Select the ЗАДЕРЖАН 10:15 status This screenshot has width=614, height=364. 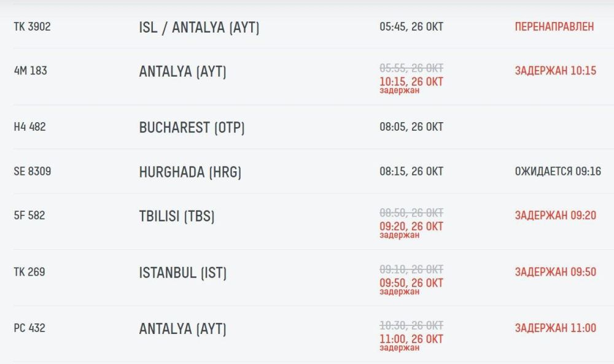tap(555, 71)
